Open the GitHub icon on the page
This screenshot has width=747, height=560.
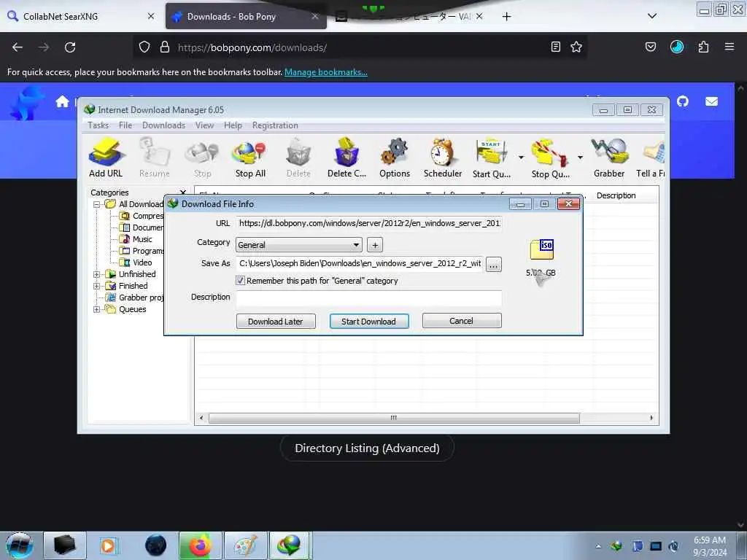[683, 101]
